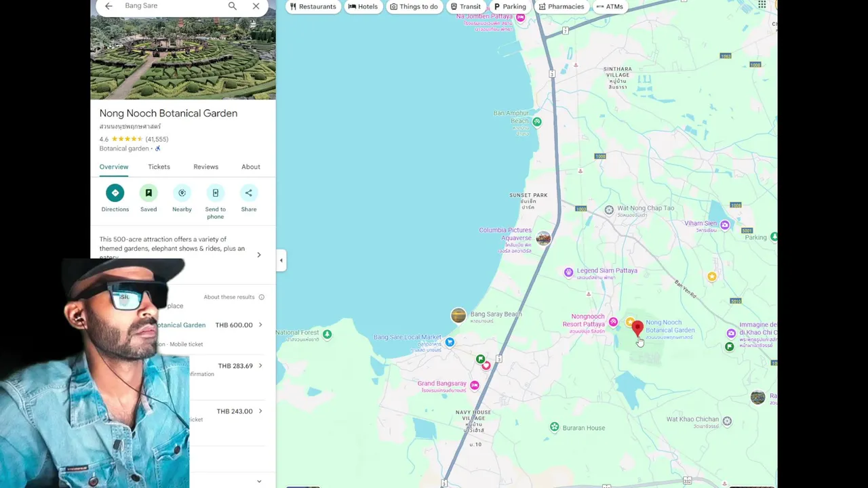Click the Nearby icon
The height and width of the screenshot is (488, 868).
tap(182, 193)
